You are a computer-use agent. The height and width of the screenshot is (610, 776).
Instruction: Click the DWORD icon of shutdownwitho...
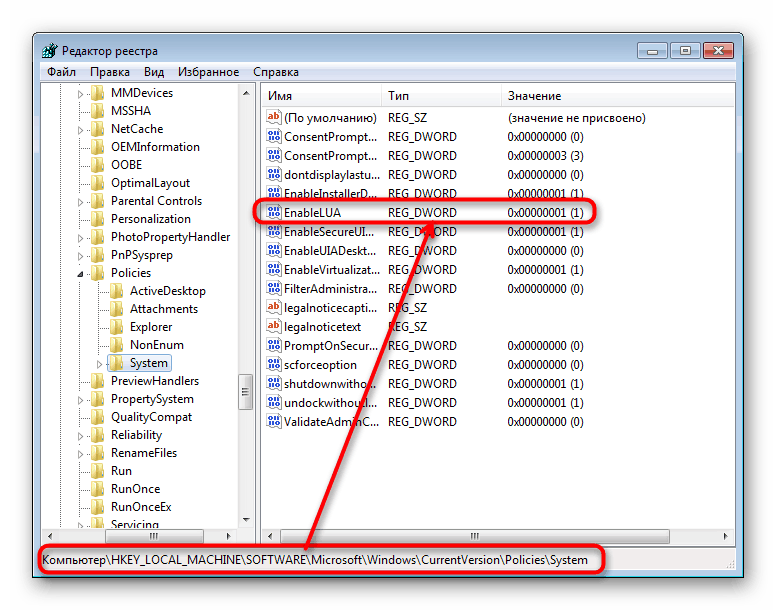tap(274, 383)
